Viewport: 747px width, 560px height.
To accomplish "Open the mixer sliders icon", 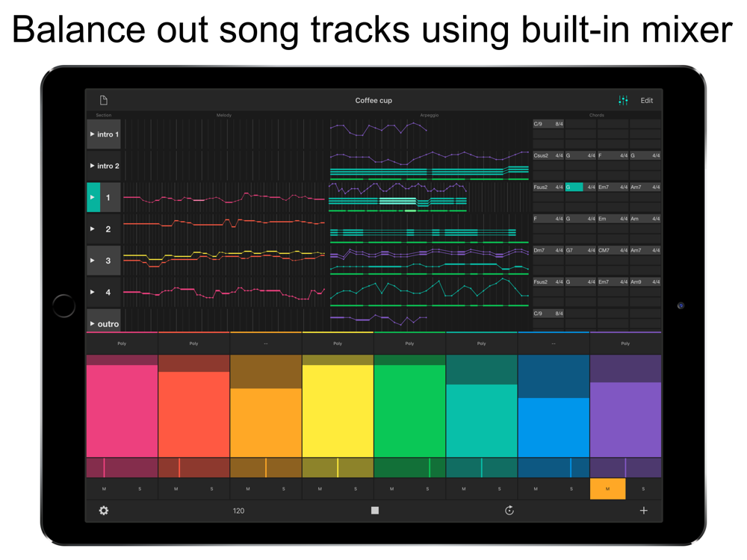I will click(623, 101).
